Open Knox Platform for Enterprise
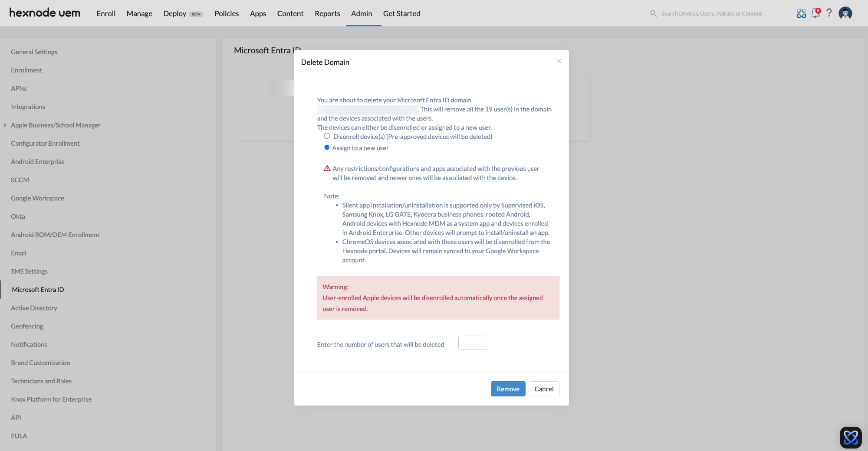The height and width of the screenshot is (451, 868). tap(51, 399)
